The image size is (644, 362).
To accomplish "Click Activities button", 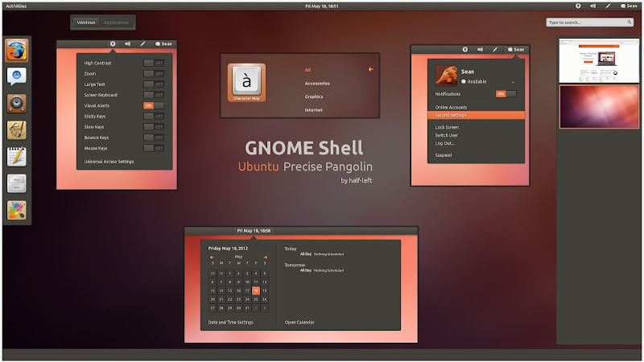I will coord(16,6).
